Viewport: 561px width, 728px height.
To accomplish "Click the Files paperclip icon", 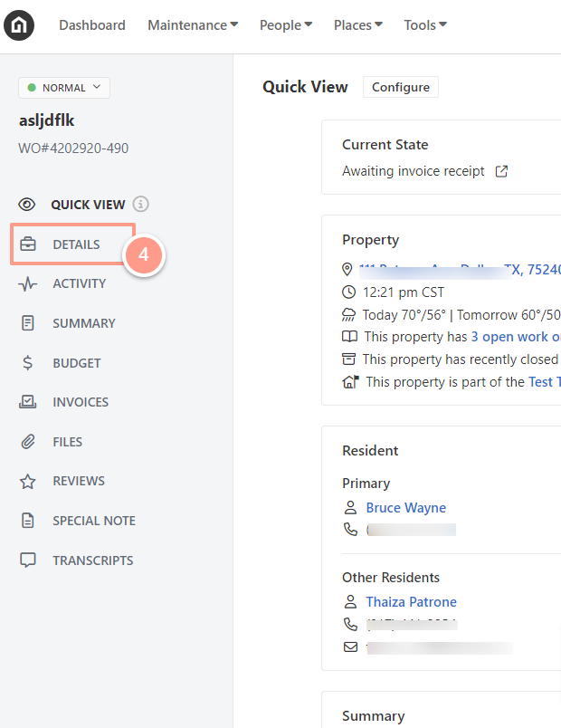I will pyautogui.click(x=28, y=442).
